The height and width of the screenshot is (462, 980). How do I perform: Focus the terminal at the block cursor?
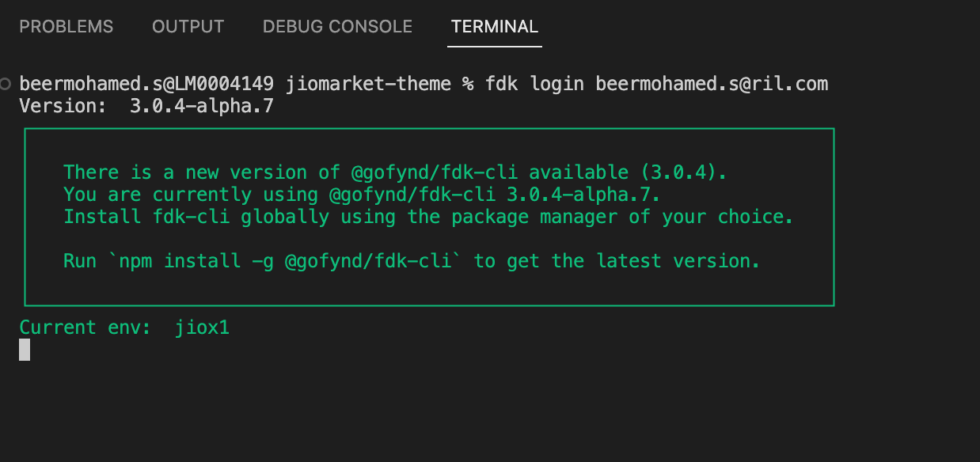click(25, 350)
